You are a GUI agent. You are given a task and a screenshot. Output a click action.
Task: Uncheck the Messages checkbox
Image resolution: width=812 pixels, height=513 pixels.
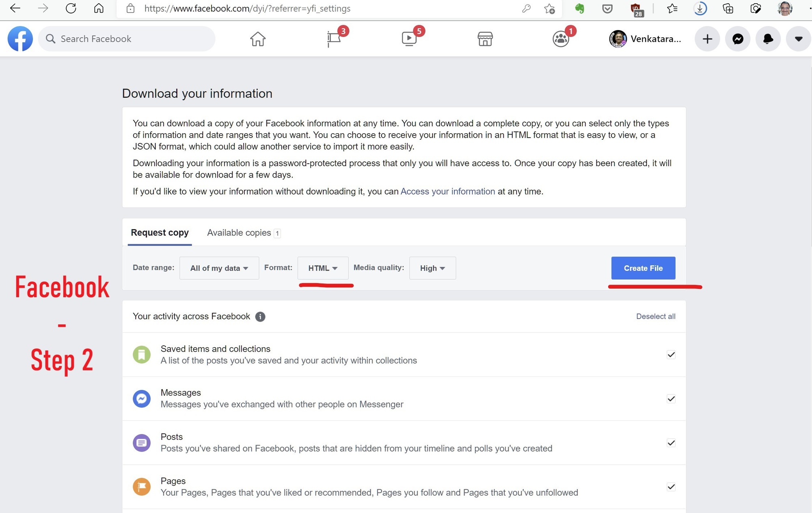[x=671, y=398]
